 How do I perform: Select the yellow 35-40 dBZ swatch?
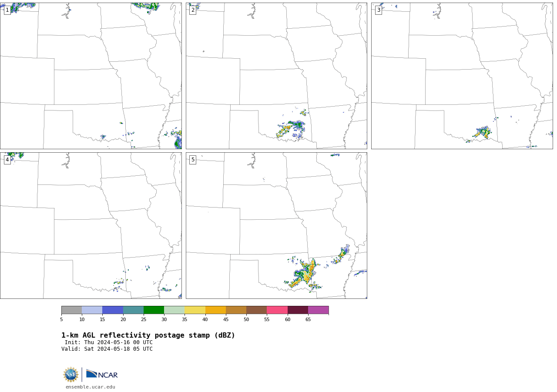(x=195, y=310)
